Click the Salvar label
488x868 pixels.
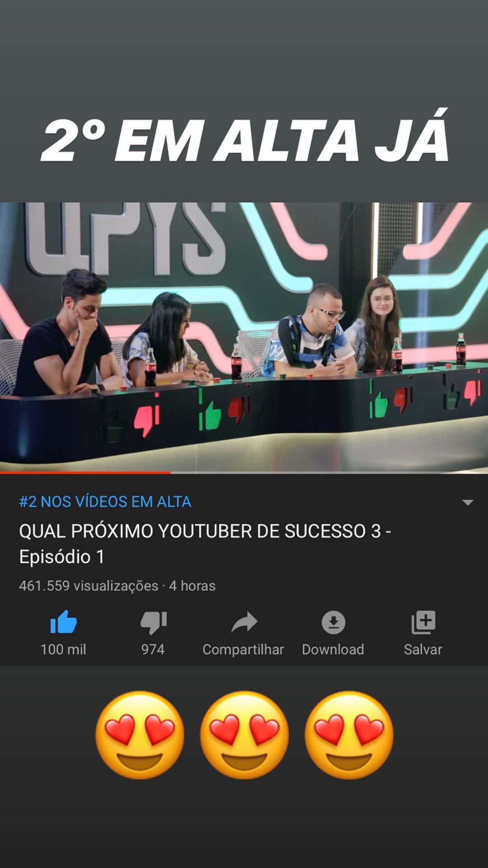tap(423, 649)
